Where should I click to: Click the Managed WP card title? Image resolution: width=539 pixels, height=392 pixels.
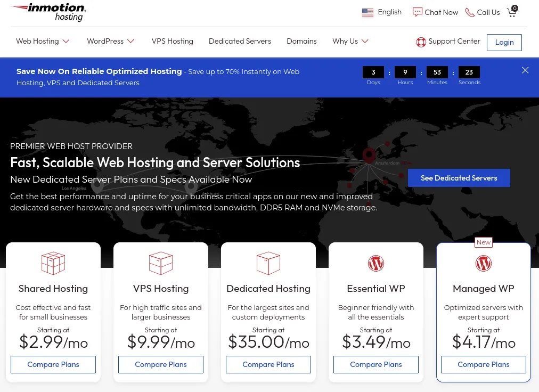(x=484, y=289)
